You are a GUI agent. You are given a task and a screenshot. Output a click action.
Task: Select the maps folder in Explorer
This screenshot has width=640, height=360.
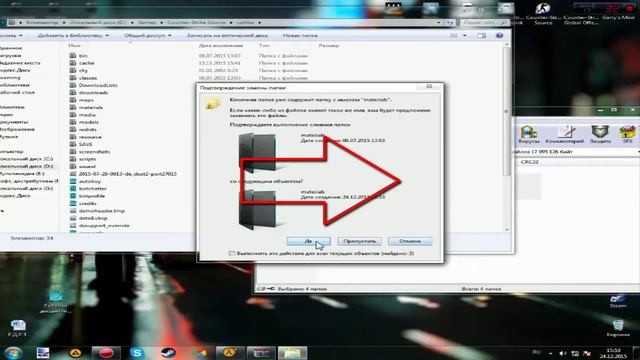[x=86, y=100]
